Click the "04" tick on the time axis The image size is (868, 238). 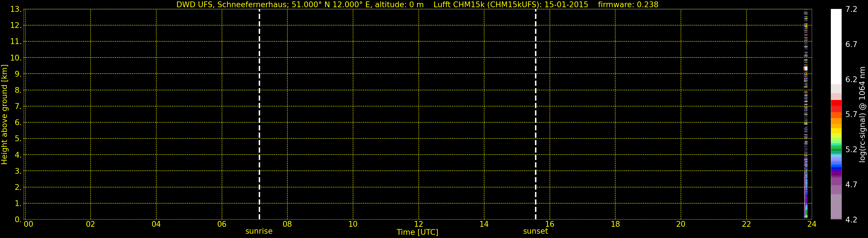[x=156, y=224]
